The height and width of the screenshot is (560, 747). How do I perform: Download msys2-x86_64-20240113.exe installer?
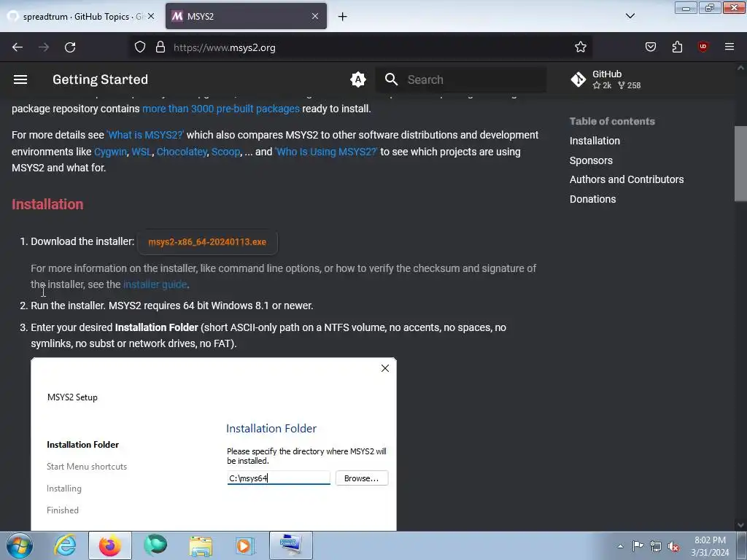click(207, 242)
